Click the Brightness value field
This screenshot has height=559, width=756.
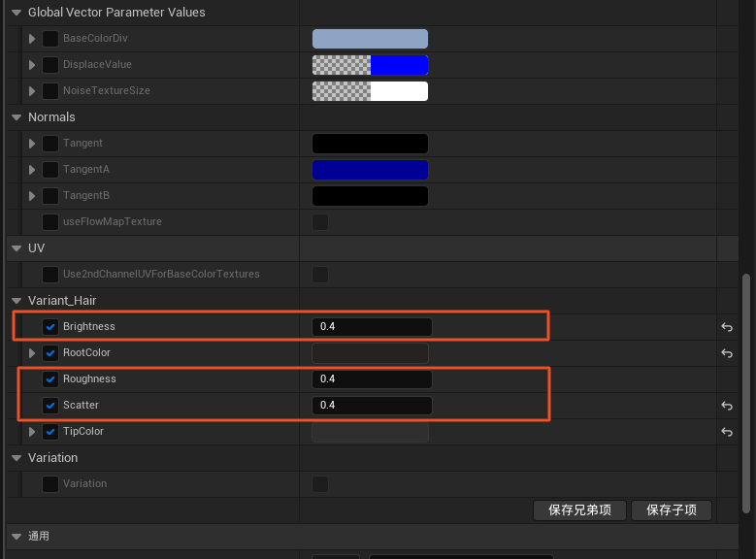tap(372, 327)
